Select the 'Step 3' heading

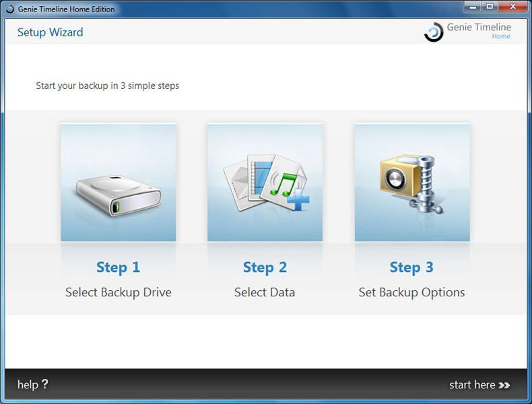coord(411,267)
